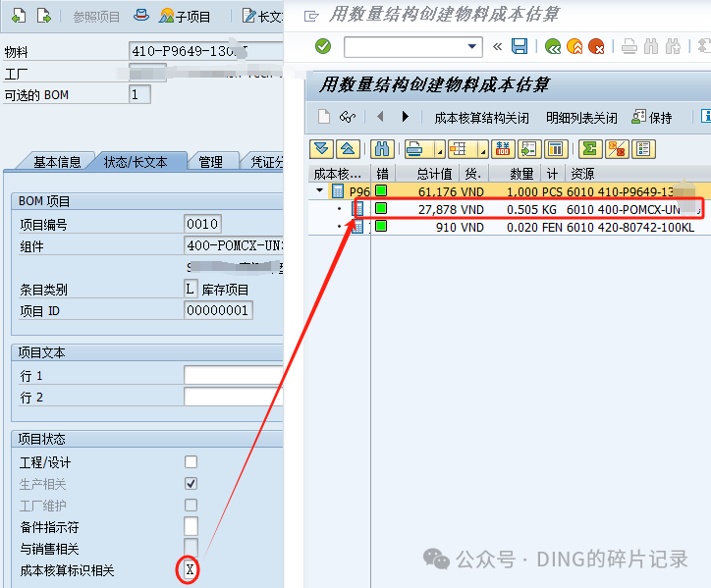Image resolution: width=711 pixels, height=588 pixels.
Task: Collapse command field with double chevron
Action: pyautogui.click(x=498, y=47)
